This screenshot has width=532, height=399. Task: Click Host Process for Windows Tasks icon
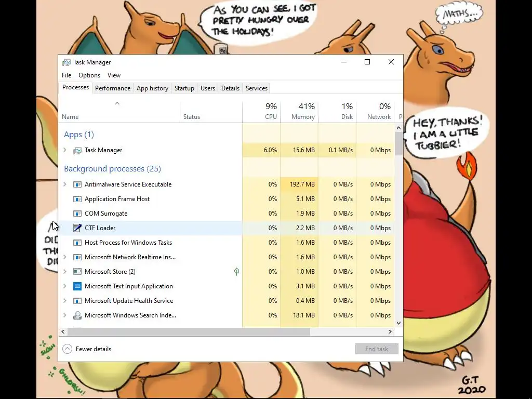pos(77,243)
